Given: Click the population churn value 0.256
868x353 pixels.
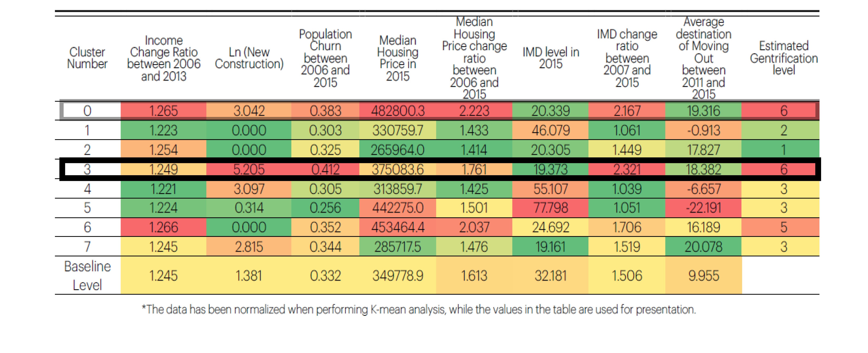Looking at the screenshot, I should tap(325, 207).
